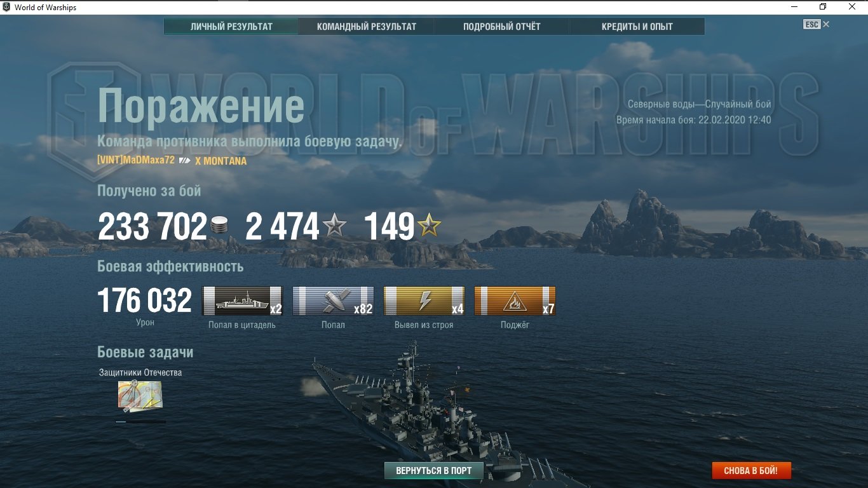Click the grey experience star icon
868x488 pixels.
[x=334, y=225]
